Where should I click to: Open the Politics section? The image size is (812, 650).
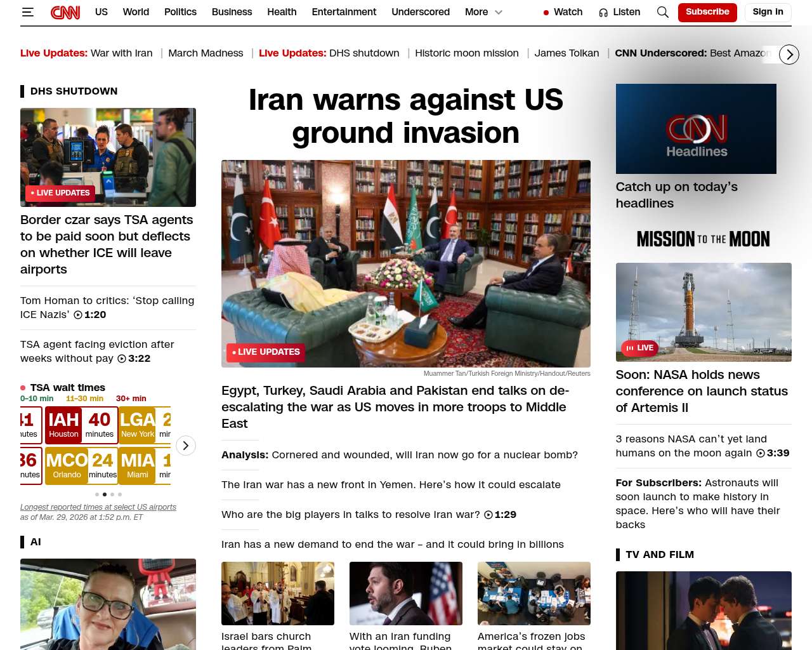click(x=180, y=12)
